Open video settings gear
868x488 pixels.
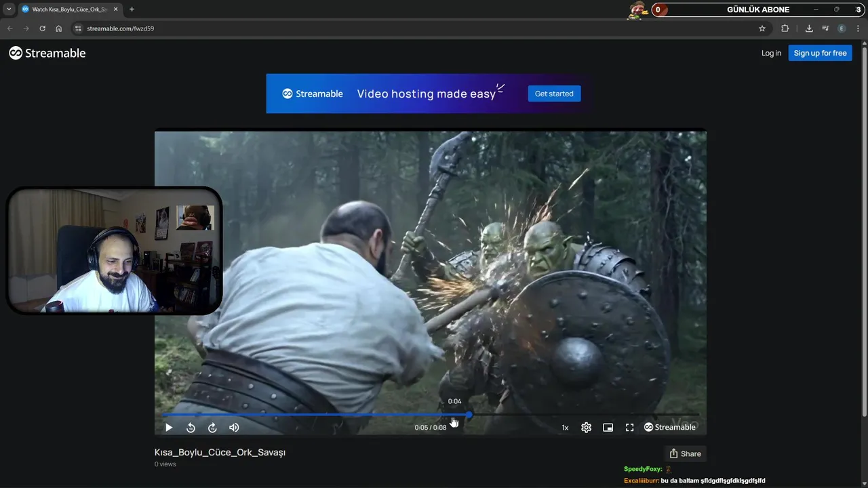click(x=587, y=428)
